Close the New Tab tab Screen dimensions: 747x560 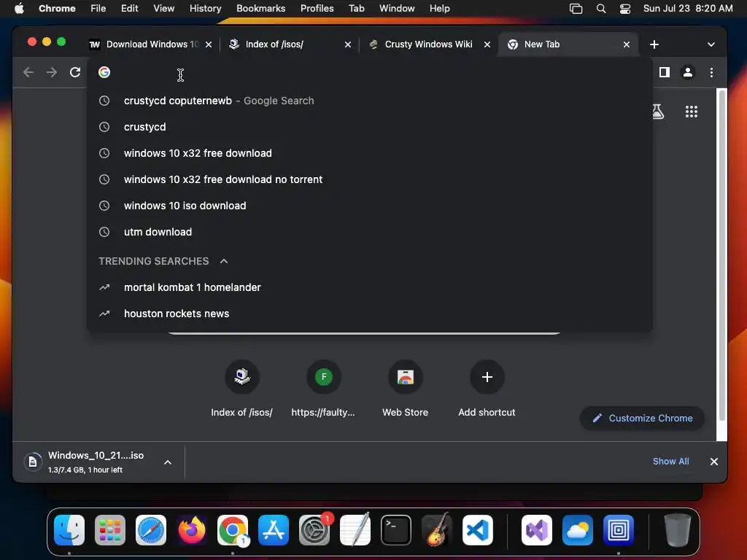point(627,44)
